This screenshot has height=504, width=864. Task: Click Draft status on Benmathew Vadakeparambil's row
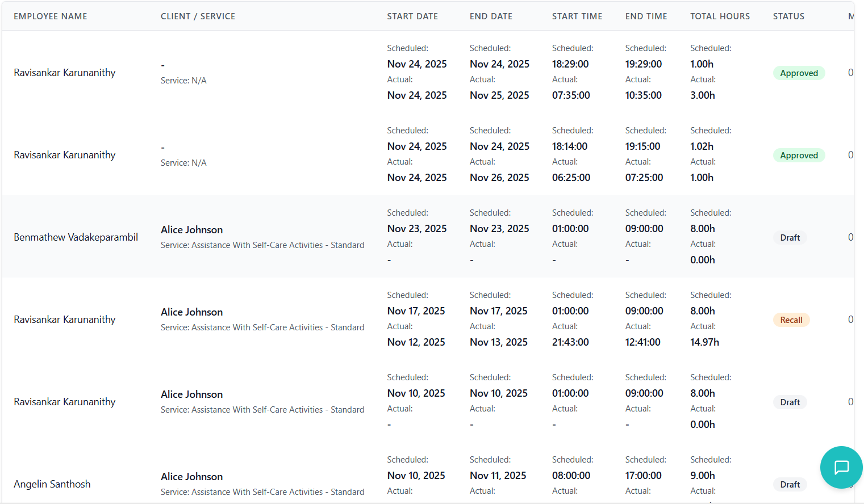[x=790, y=238]
